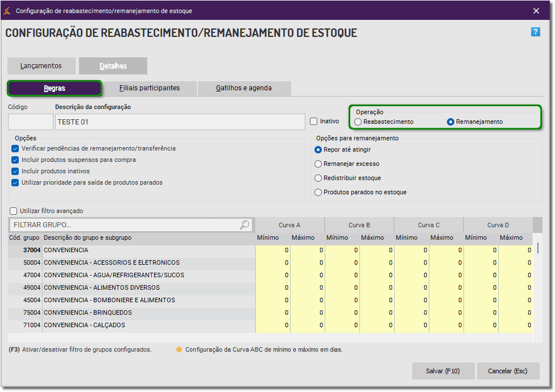The height and width of the screenshot is (392, 555).
Task: Click the Curva D column header
Action: 498,225
